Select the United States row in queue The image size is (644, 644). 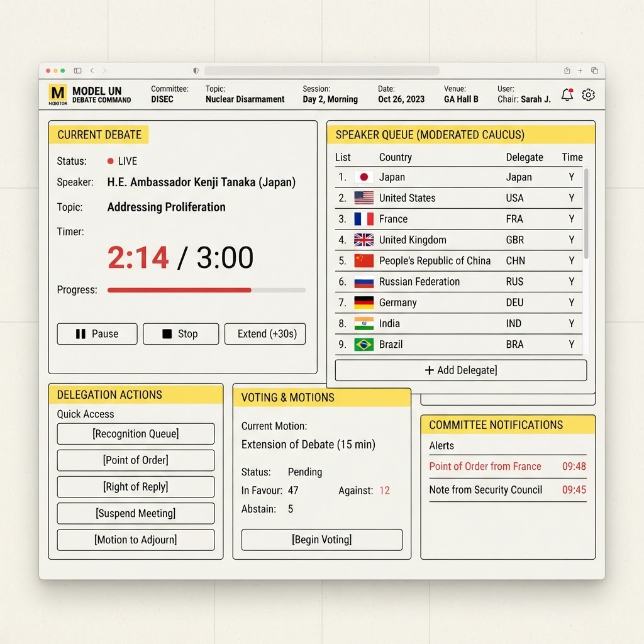458,198
